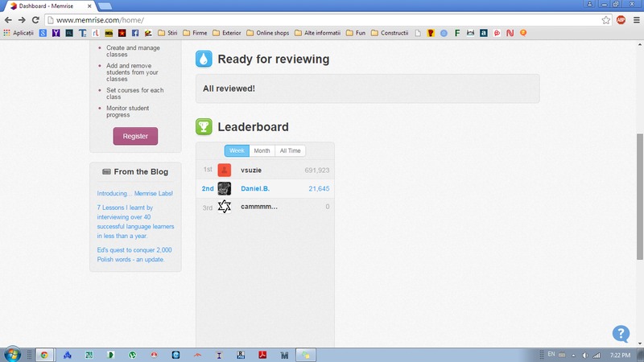Open the Stiri bookmarks folder

167,33
